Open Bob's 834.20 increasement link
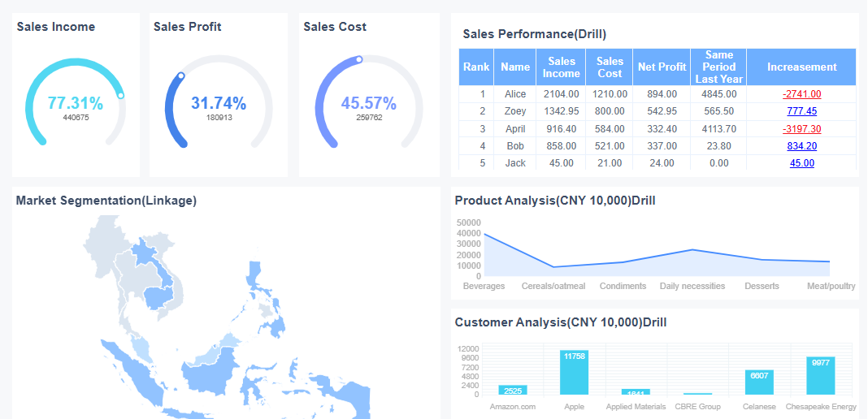The image size is (868, 419). tap(801, 146)
